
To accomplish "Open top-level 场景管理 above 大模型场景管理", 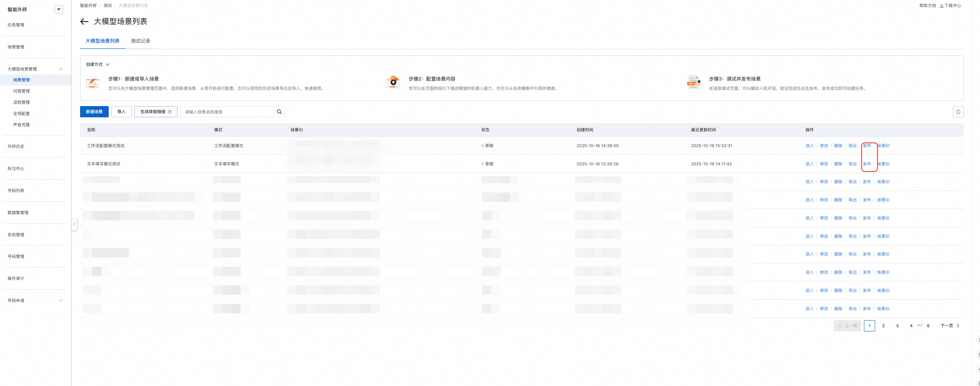I will coord(16,47).
